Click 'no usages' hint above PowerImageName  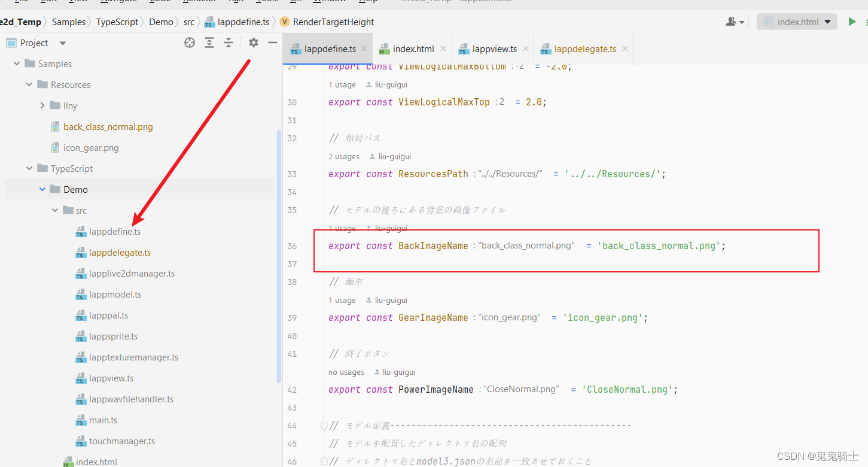(346, 372)
